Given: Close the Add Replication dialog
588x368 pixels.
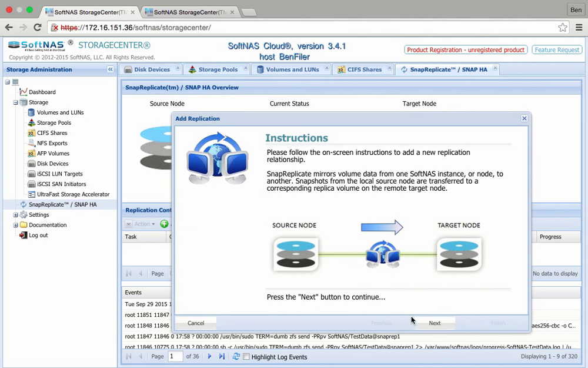Looking at the screenshot, I should coord(524,118).
